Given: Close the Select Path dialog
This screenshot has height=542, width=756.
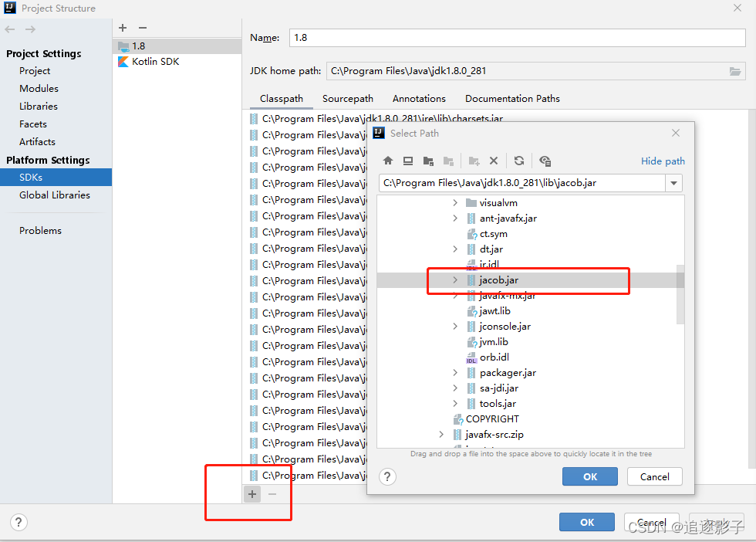Looking at the screenshot, I should pos(676,133).
